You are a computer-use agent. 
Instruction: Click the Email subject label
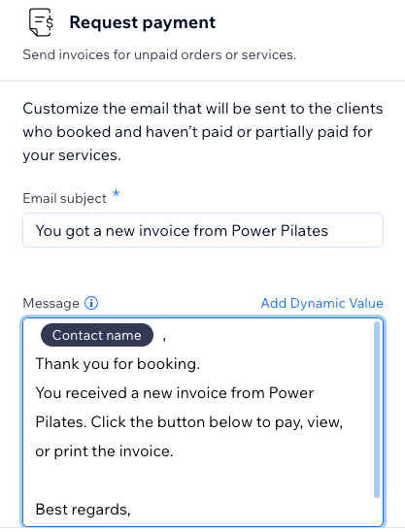[x=64, y=198]
